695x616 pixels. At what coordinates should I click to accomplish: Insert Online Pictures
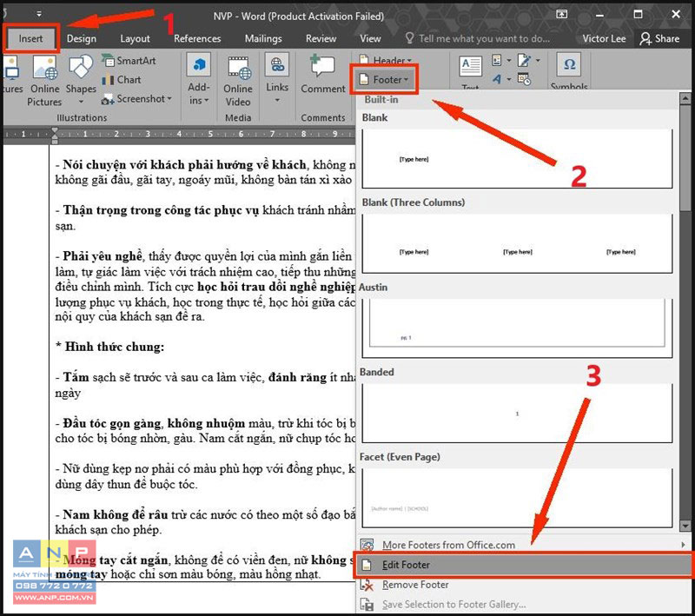(44, 81)
